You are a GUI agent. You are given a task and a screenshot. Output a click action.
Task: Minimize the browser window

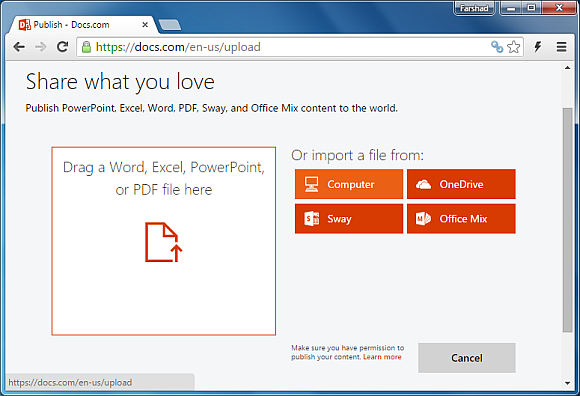pos(511,8)
